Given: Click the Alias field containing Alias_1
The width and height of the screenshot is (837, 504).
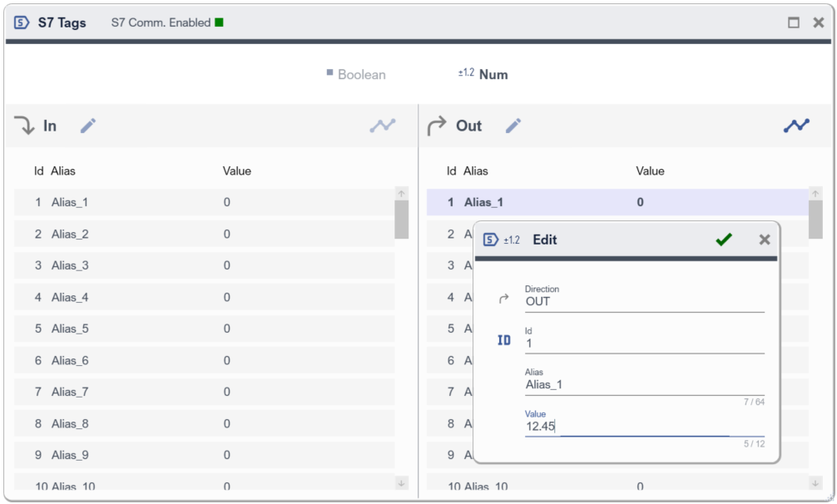Looking at the screenshot, I should (x=643, y=385).
